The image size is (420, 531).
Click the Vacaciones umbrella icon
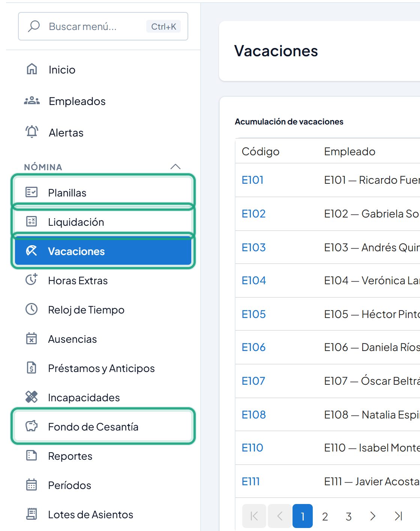click(31, 251)
